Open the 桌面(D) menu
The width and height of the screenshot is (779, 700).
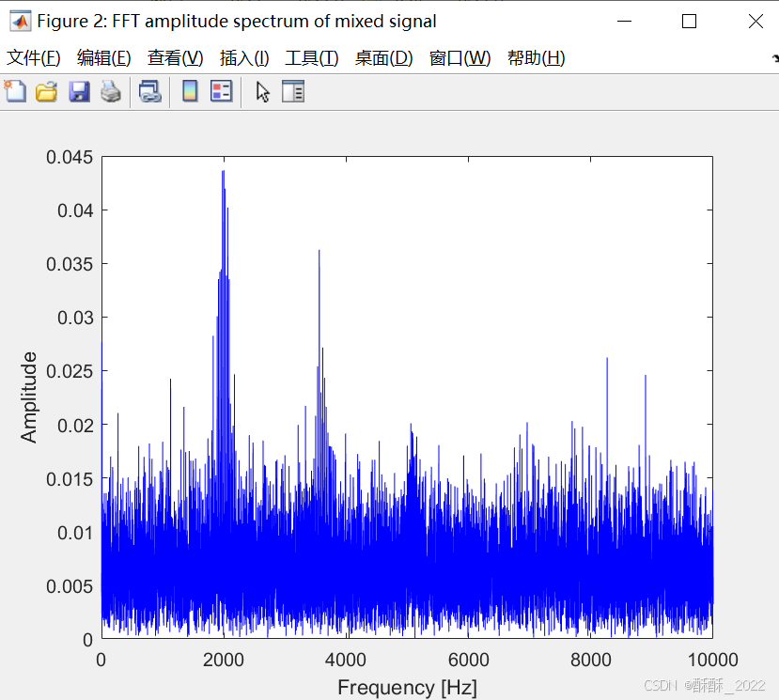[x=383, y=58]
